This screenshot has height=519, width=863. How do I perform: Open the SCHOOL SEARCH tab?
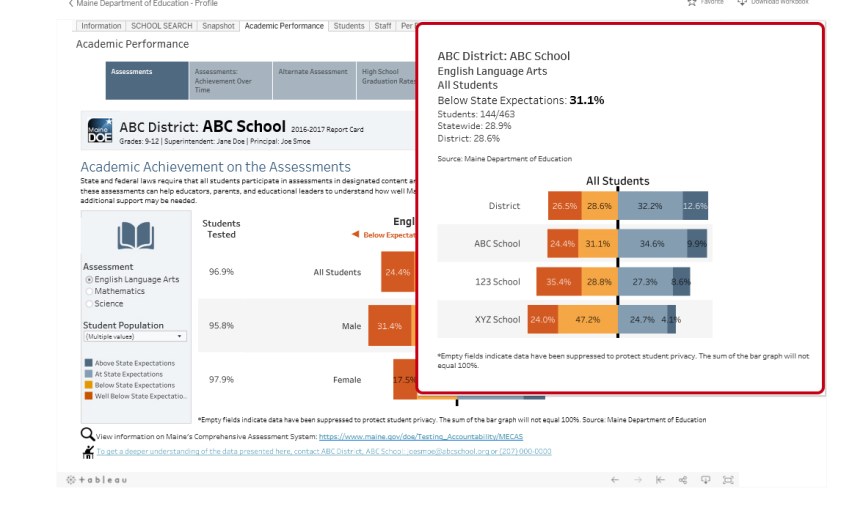click(161, 26)
